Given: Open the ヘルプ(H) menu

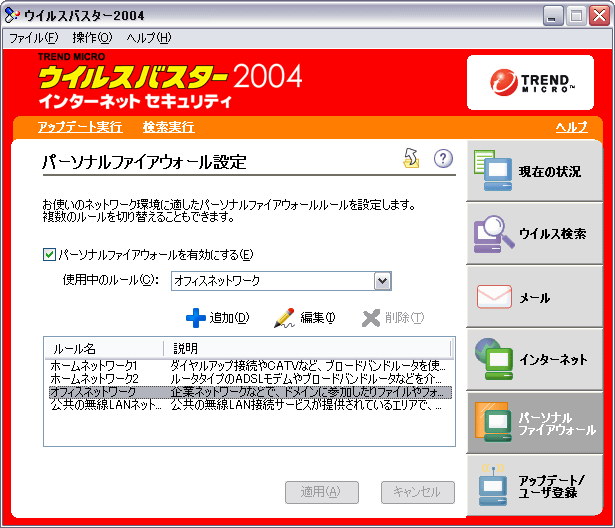Looking at the screenshot, I should pyautogui.click(x=149, y=38).
